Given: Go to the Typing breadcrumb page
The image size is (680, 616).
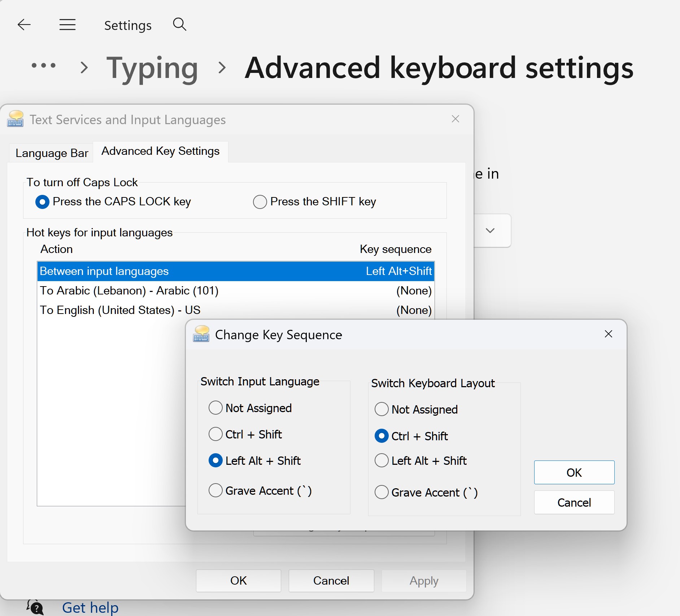Looking at the screenshot, I should (x=152, y=68).
